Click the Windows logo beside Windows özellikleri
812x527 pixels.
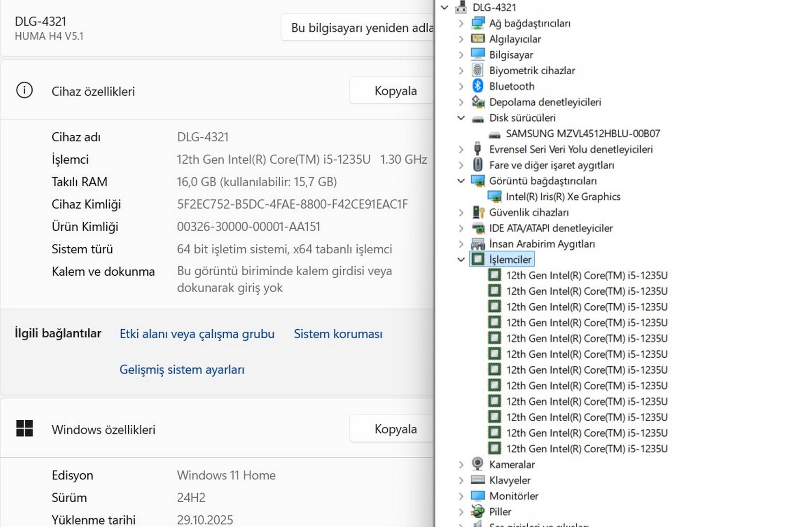24,429
